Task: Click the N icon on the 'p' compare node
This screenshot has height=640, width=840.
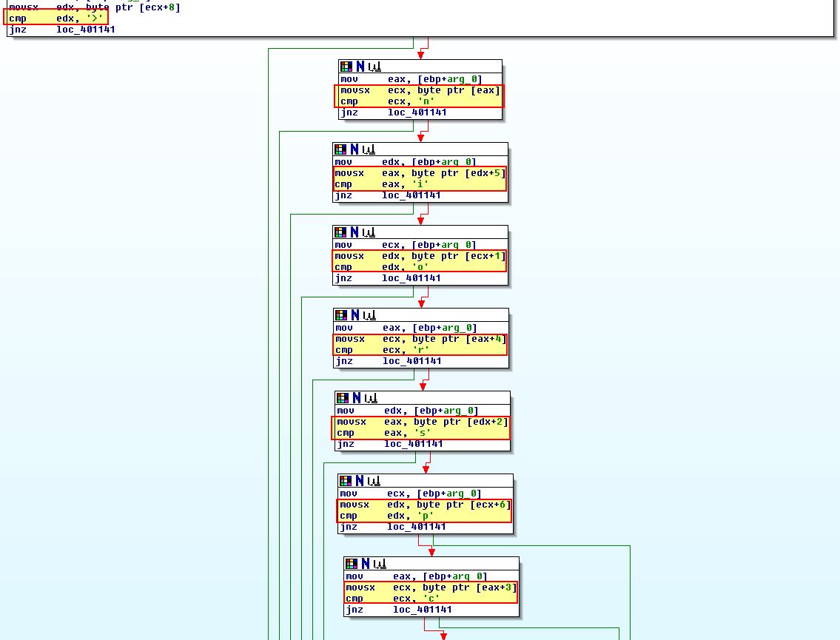Action: tap(360, 481)
